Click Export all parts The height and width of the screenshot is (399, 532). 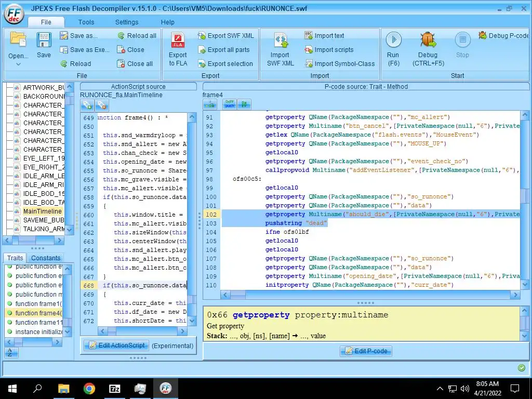click(x=224, y=49)
